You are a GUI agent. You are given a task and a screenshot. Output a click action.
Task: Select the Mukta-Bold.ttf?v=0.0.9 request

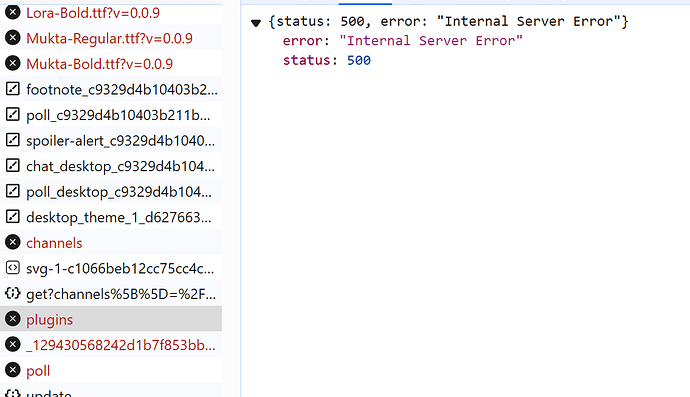pos(111,64)
